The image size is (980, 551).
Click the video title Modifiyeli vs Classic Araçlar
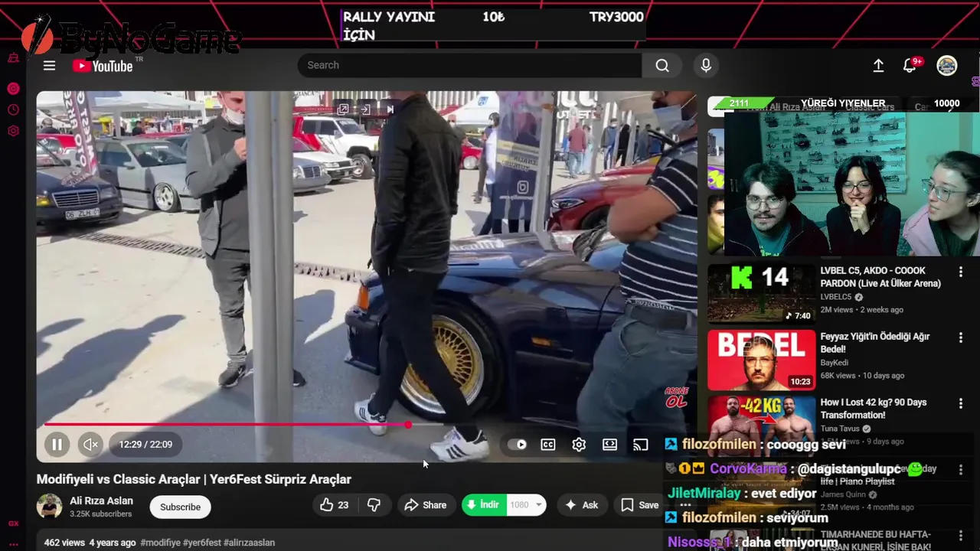[194, 479]
